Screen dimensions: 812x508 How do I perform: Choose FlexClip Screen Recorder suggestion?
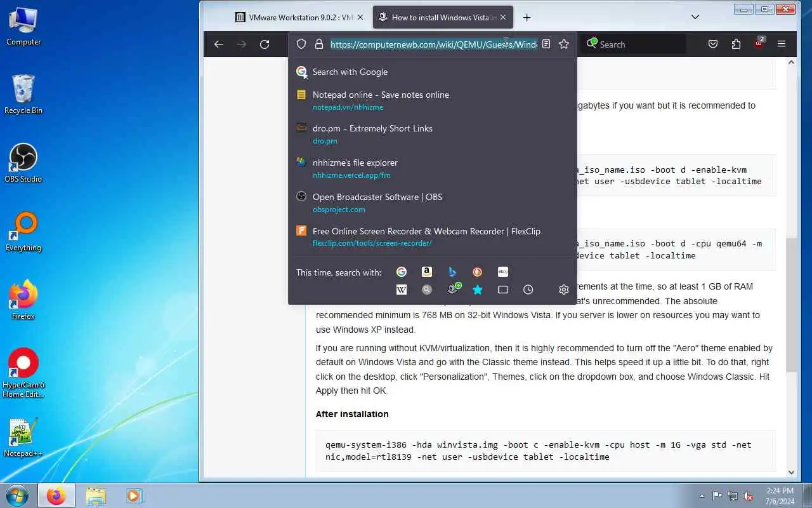click(433, 236)
